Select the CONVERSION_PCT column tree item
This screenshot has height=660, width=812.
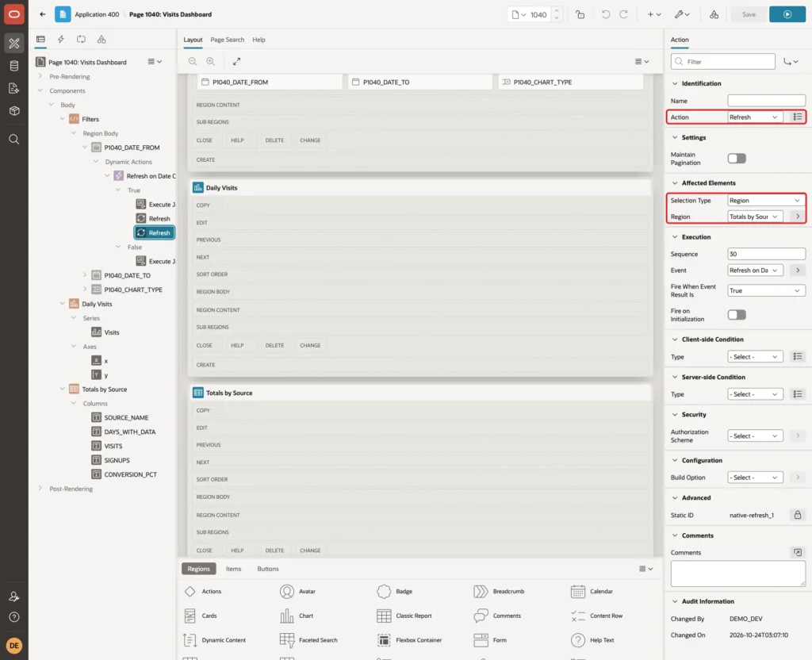click(x=124, y=474)
